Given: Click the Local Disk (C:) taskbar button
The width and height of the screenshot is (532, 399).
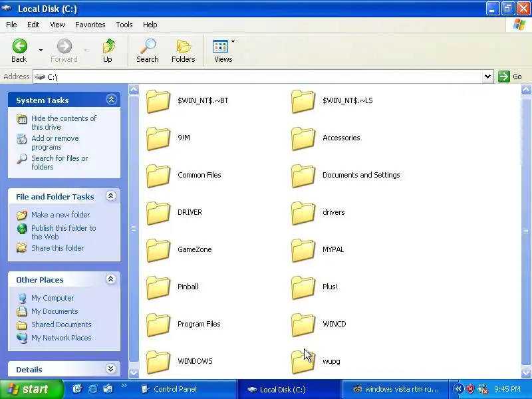Looking at the screenshot, I should [x=289, y=389].
